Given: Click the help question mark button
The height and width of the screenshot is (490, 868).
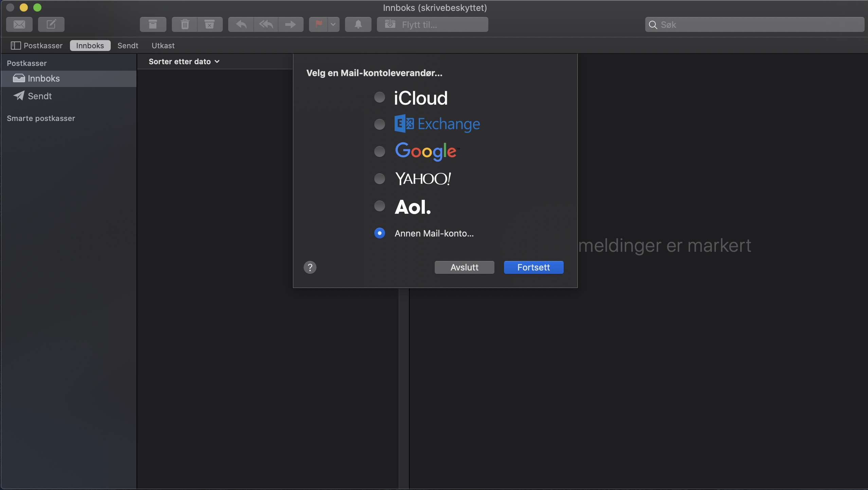Looking at the screenshot, I should 310,267.
